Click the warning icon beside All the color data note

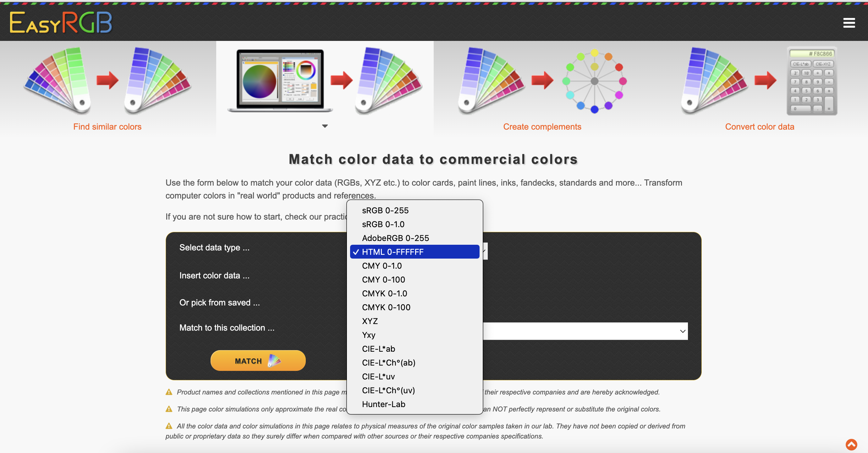pyautogui.click(x=169, y=426)
